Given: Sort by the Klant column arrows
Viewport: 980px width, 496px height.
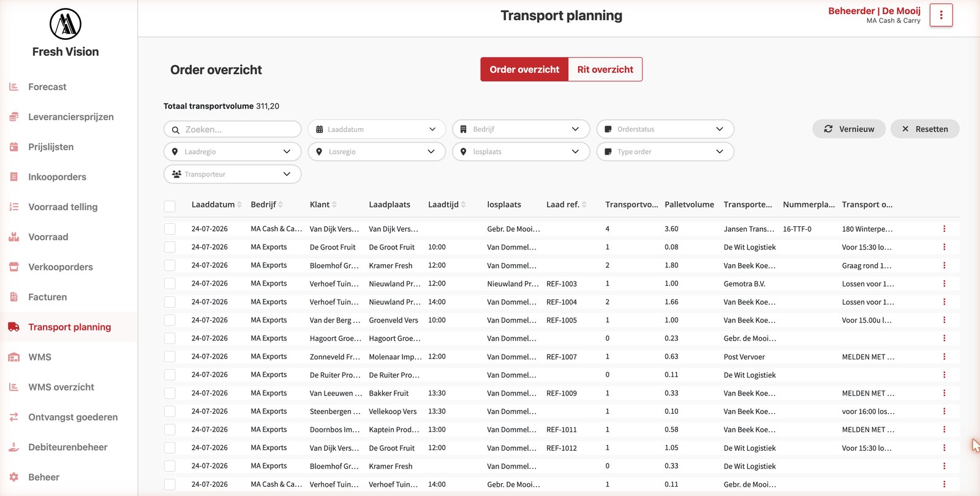Looking at the screenshot, I should click(x=334, y=205).
